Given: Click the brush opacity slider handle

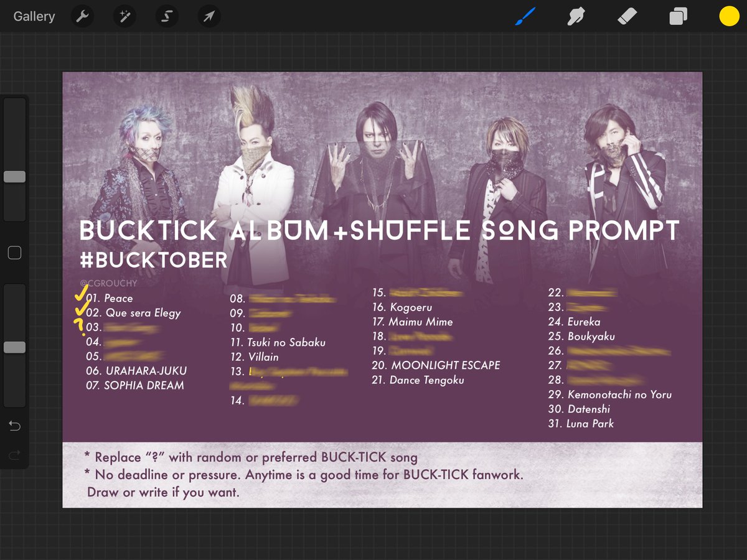Looking at the screenshot, I should [x=14, y=347].
